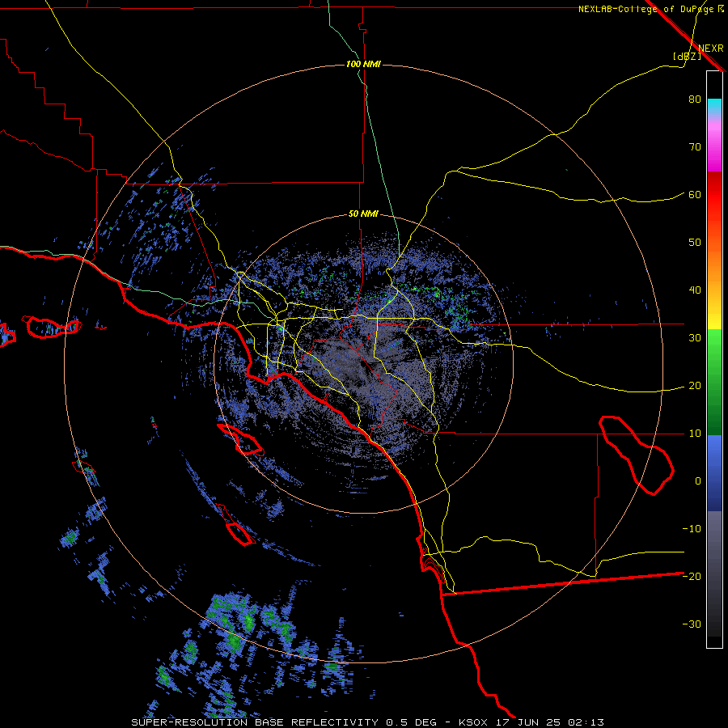The height and width of the screenshot is (728, 728).
Task: Click the 30 value on the dBZ scale
Action: coord(695,338)
